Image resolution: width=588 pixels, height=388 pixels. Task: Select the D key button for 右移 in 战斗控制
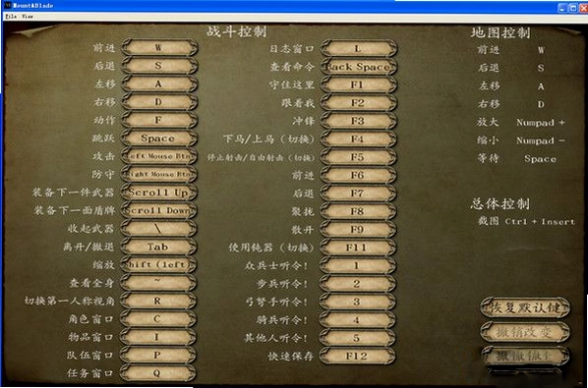pos(158,102)
